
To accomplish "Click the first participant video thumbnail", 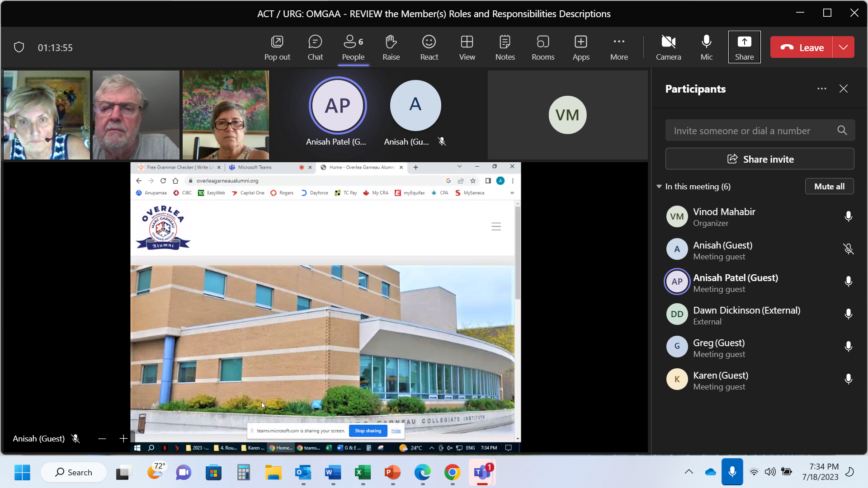I will (47, 115).
